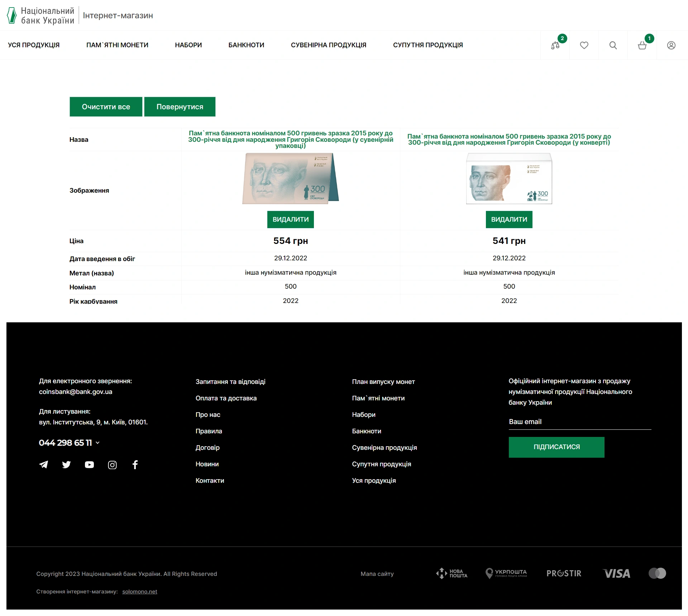Open the product comparison scales icon
The image size is (688, 616).
(555, 45)
